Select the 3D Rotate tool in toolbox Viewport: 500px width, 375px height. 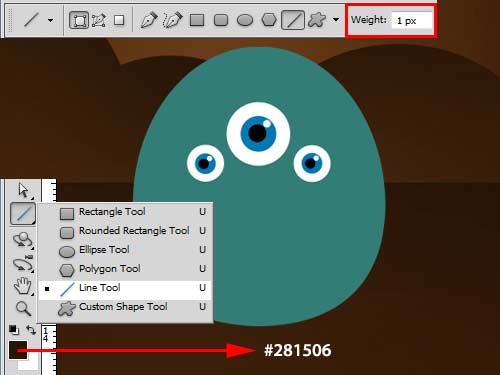pyautogui.click(x=23, y=240)
